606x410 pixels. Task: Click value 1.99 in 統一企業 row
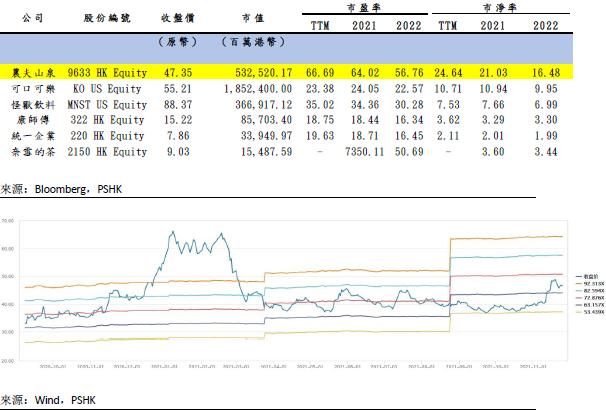click(546, 136)
